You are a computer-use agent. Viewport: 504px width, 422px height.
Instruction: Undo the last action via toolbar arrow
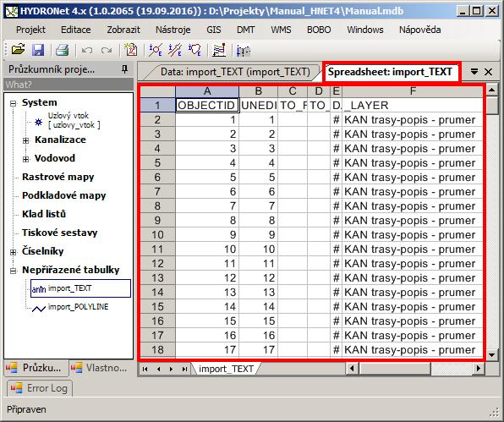pyautogui.click(x=87, y=51)
